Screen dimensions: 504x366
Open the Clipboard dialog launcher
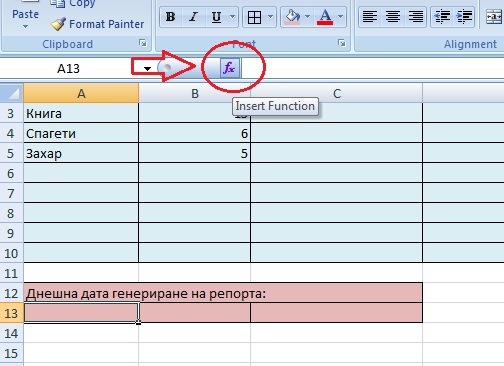click(x=143, y=43)
